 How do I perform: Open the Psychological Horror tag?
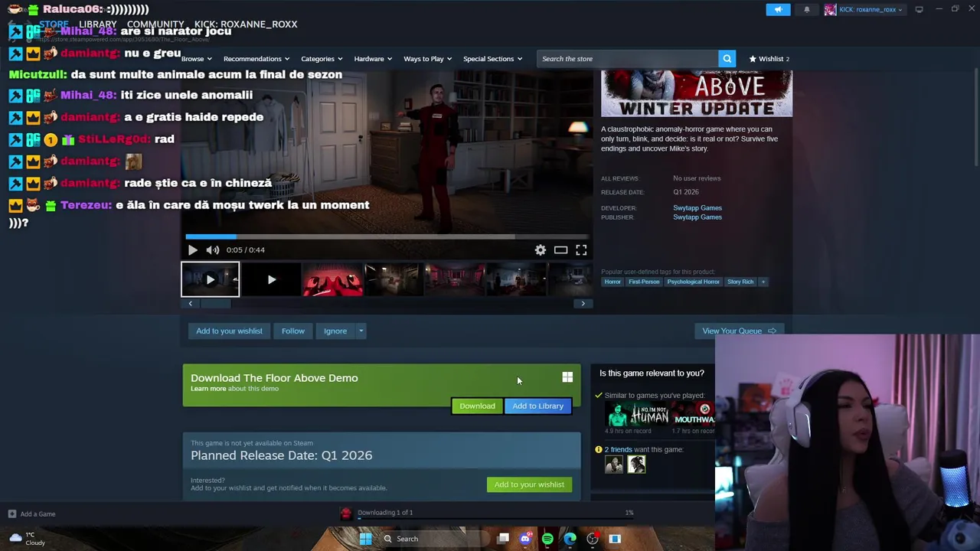(x=693, y=282)
